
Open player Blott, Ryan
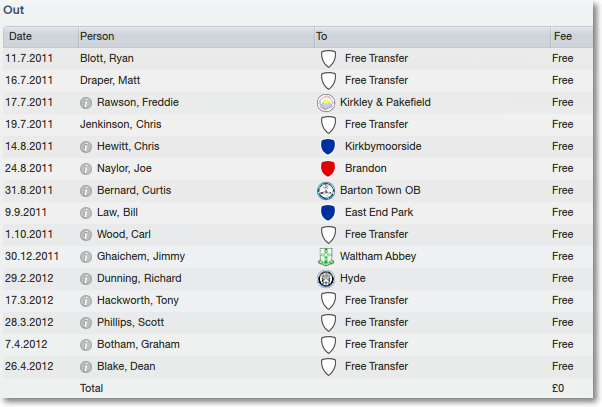pos(107,58)
